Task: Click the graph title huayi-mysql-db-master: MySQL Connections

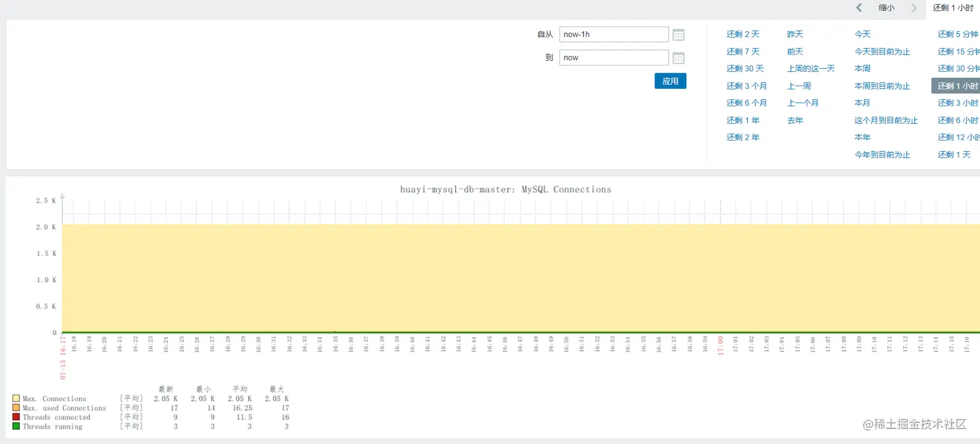Action: pyautogui.click(x=506, y=189)
